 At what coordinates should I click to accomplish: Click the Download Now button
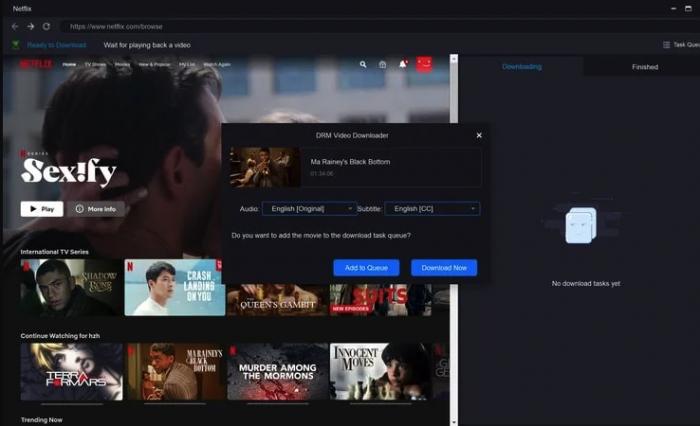coord(444,268)
